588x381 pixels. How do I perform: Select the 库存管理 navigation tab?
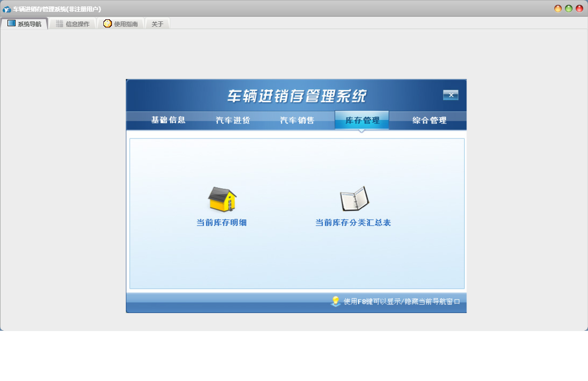(x=362, y=120)
